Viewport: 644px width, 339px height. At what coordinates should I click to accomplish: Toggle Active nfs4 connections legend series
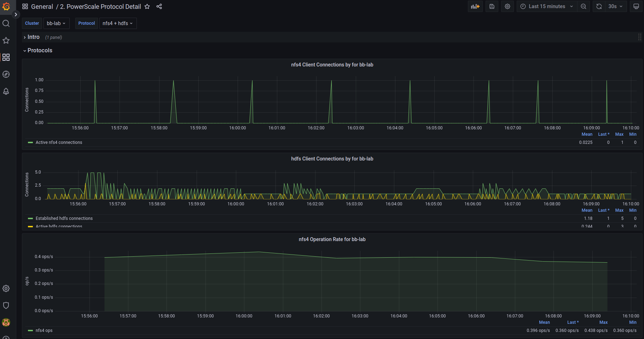coord(59,142)
